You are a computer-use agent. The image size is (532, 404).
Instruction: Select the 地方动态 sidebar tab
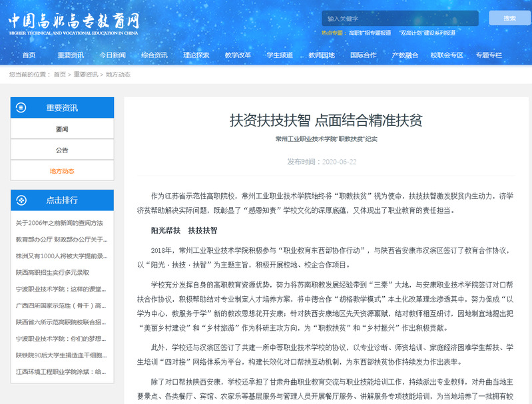[62, 171]
